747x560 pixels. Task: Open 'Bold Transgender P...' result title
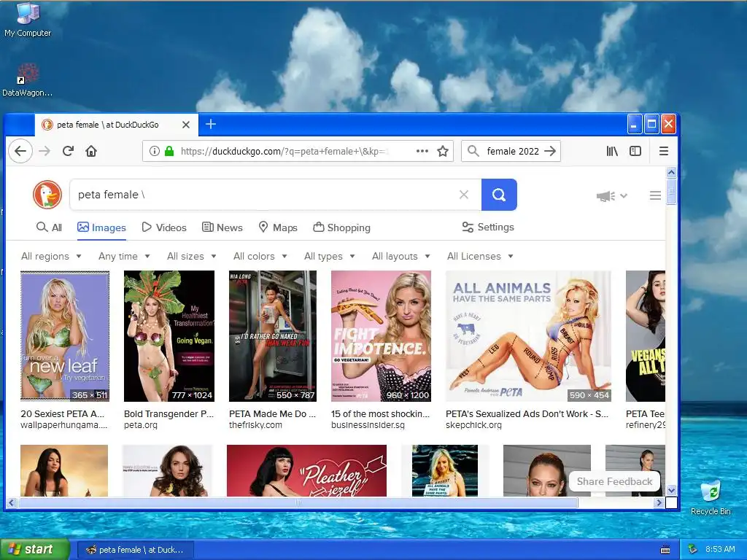(169, 414)
